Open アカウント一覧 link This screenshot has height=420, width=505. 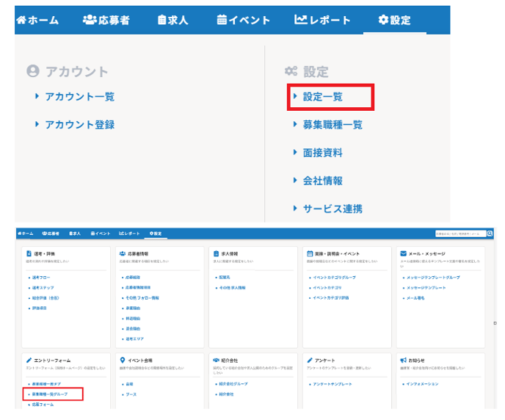pyautogui.click(x=80, y=97)
